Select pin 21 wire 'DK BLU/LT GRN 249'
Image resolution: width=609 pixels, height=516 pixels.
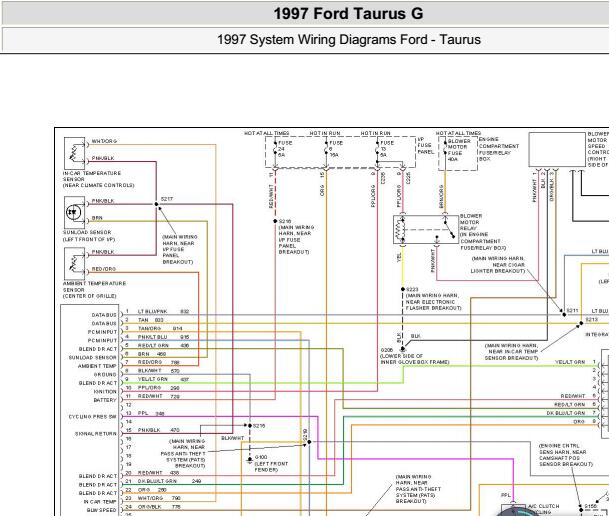169,481
